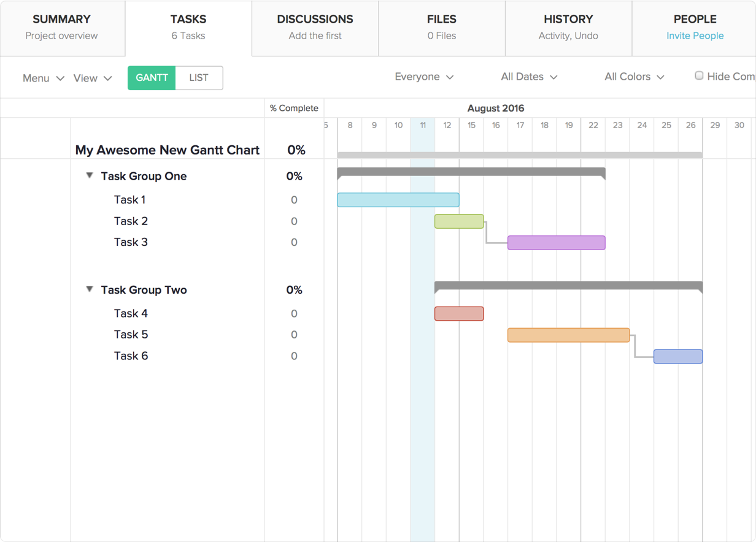
Task: Open the All Colors filter
Action: [x=634, y=77]
